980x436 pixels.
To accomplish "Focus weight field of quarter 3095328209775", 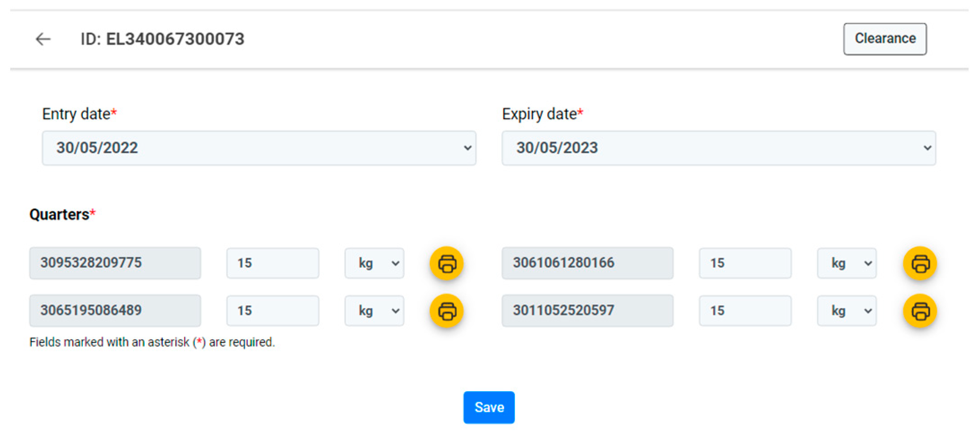I will (x=272, y=263).
